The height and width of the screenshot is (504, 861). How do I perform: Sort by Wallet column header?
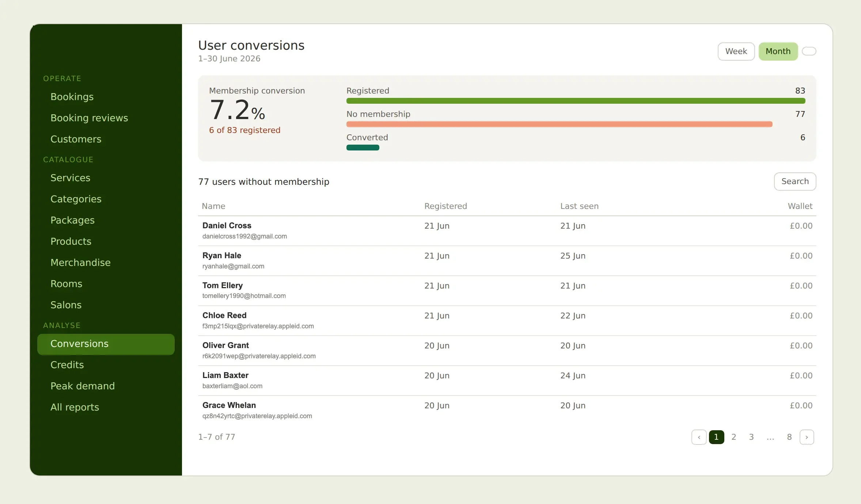coord(800,206)
